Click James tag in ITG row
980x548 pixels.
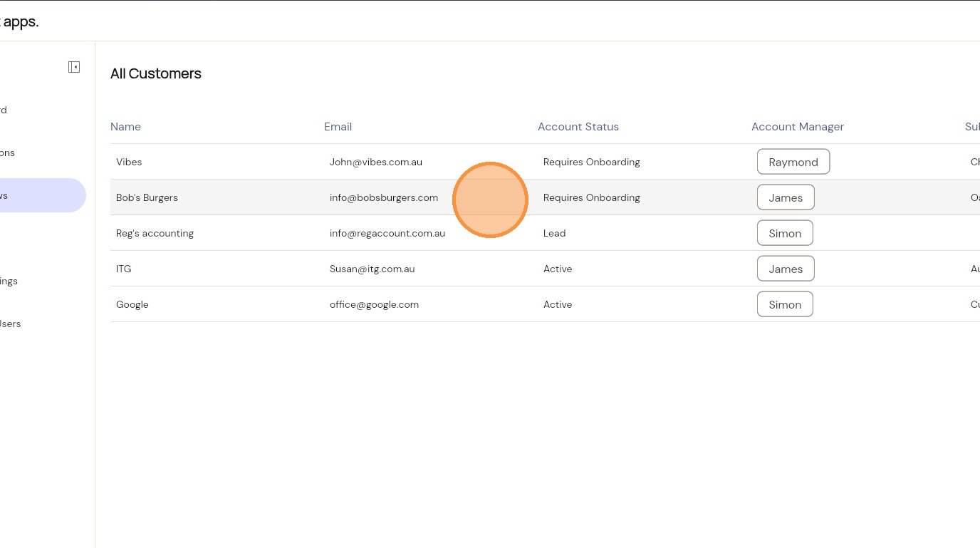tap(785, 269)
